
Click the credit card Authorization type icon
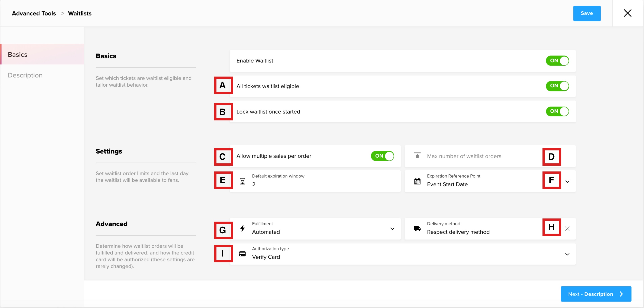[242, 254]
